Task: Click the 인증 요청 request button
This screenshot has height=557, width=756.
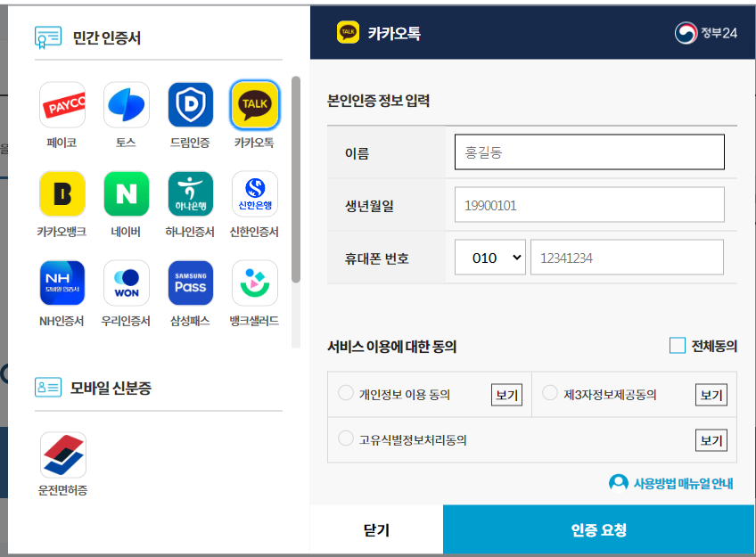Action: tap(598, 529)
